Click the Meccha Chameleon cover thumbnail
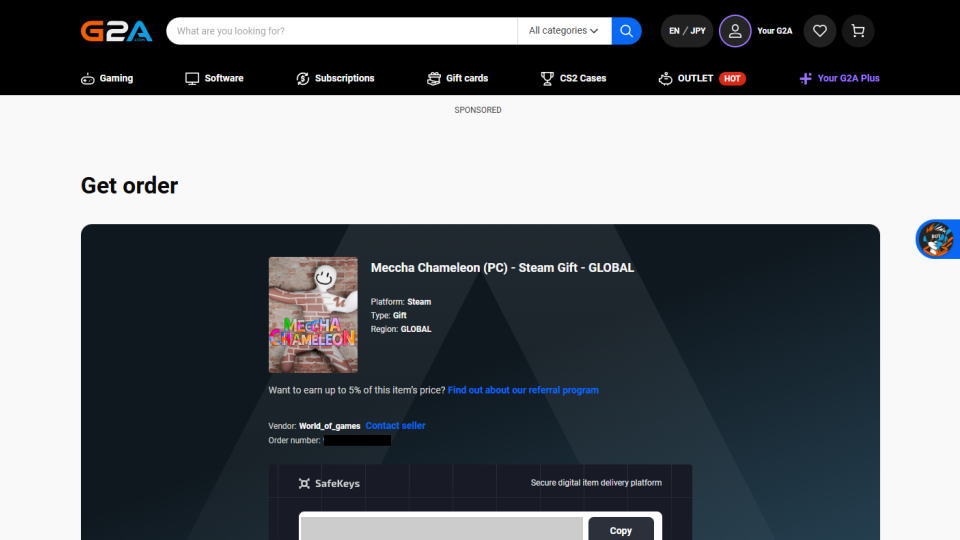 click(313, 315)
